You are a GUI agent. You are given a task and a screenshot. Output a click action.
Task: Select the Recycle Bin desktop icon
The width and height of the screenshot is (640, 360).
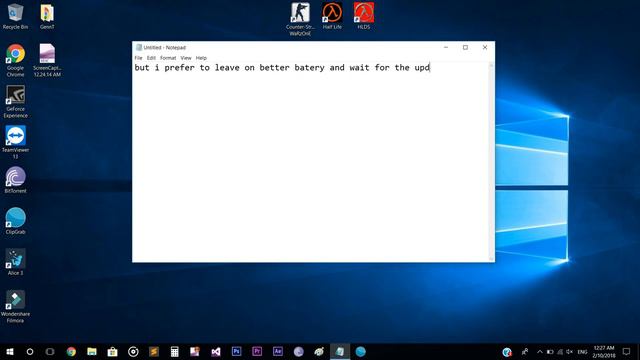click(x=16, y=16)
